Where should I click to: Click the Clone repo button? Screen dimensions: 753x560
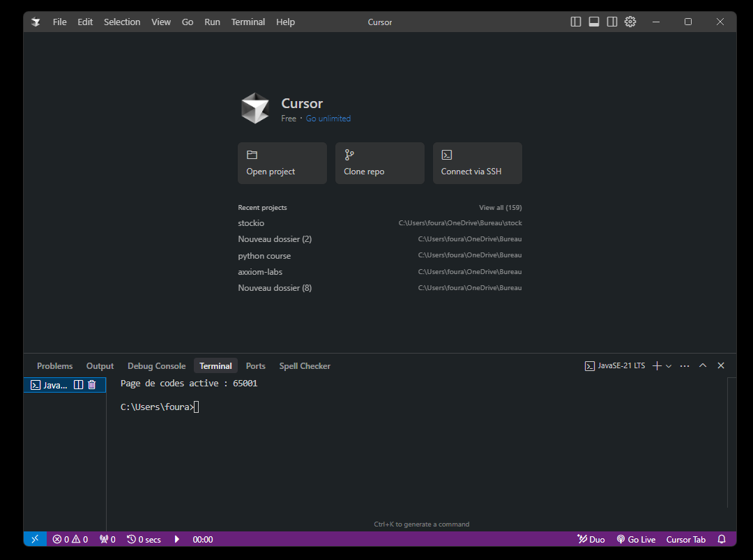pyautogui.click(x=380, y=162)
